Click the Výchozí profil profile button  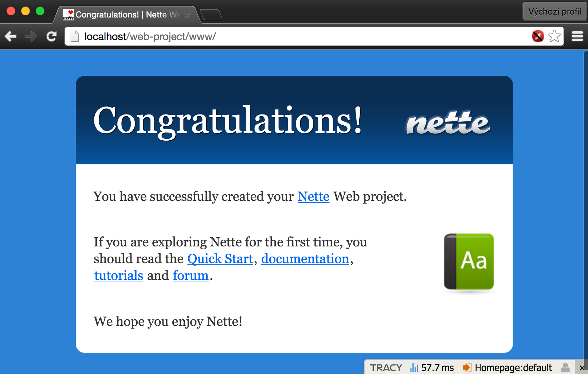tap(554, 11)
